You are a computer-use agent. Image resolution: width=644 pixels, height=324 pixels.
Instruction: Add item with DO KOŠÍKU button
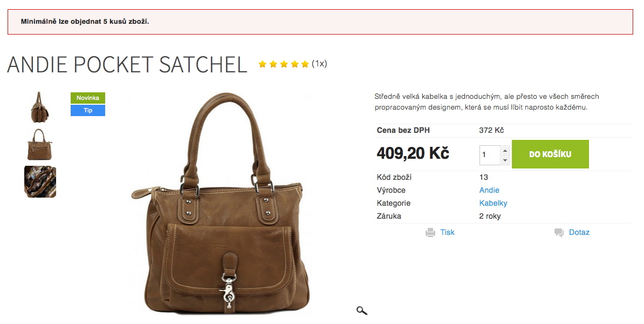[550, 154]
